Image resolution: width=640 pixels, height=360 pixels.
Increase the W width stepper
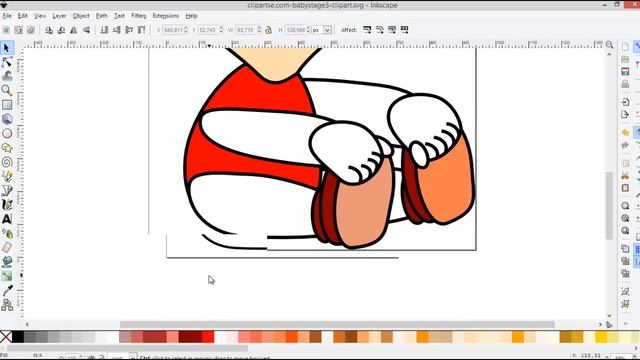click(259, 28)
